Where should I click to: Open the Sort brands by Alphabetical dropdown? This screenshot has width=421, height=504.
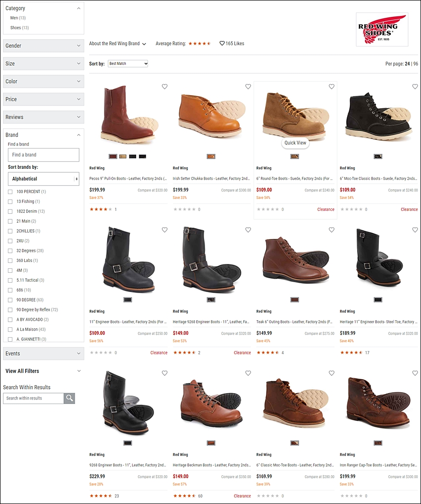click(x=44, y=179)
